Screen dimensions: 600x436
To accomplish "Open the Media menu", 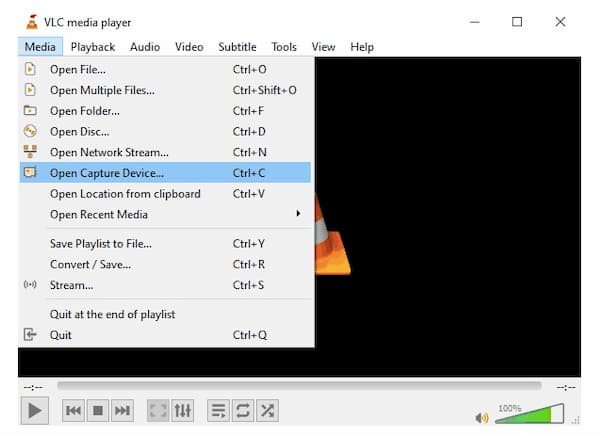I will tap(40, 47).
